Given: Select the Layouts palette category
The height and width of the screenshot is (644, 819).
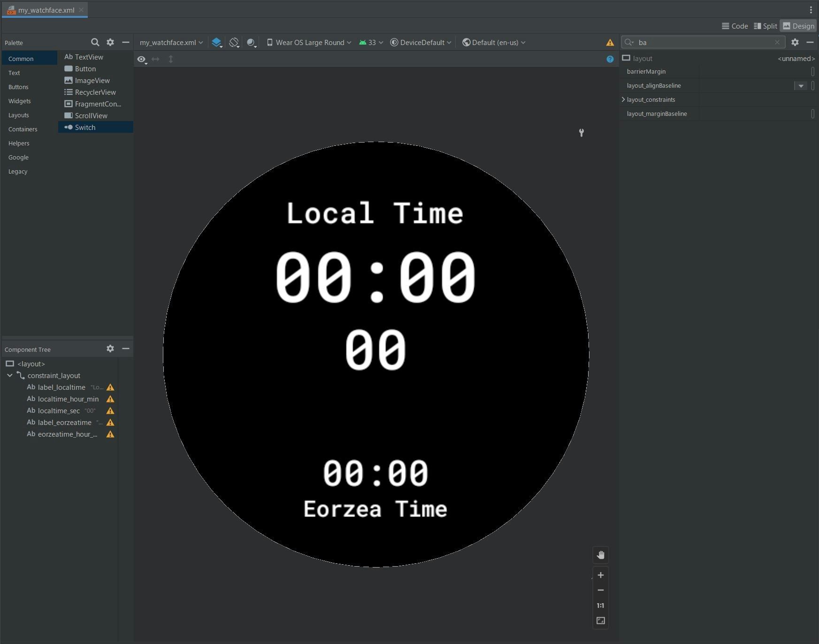Looking at the screenshot, I should tap(19, 115).
